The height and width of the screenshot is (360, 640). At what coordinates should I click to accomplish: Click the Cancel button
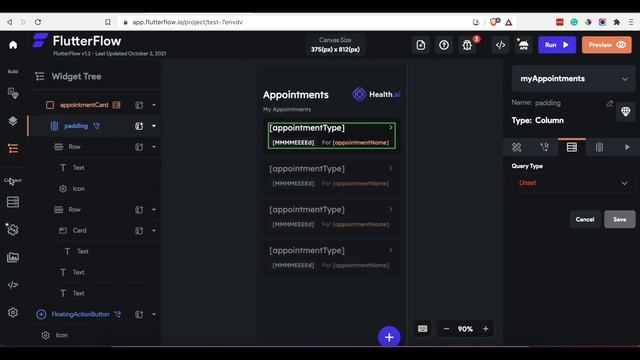pyautogui.click(x=584, y=220)
